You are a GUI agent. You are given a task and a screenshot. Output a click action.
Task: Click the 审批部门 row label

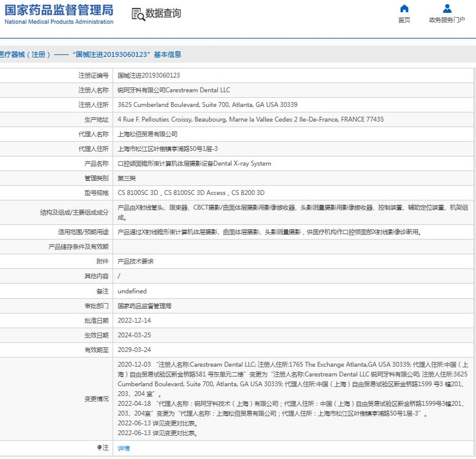click(x=96, y=306)
